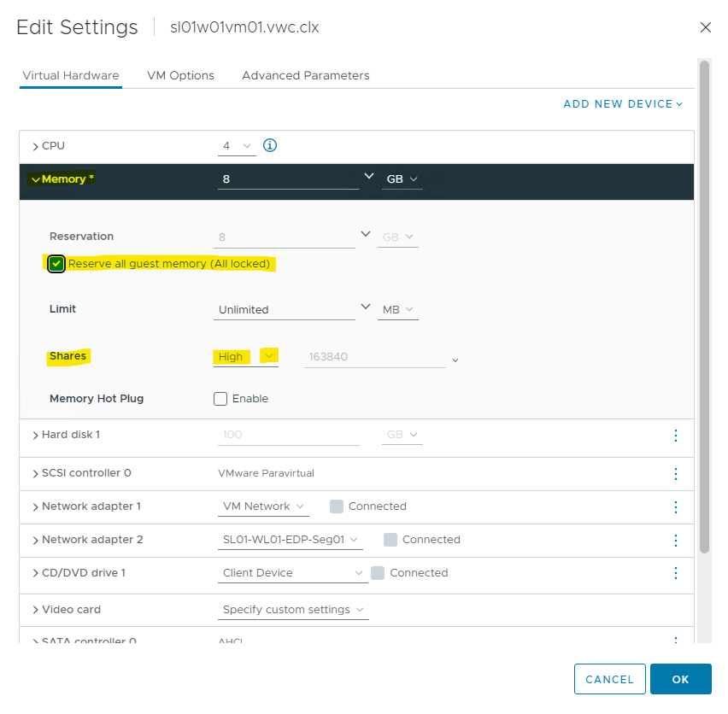Open Hard disk 1 three-dot menu
The height and width of the screenshot is (714, 728).
[675, 436]
